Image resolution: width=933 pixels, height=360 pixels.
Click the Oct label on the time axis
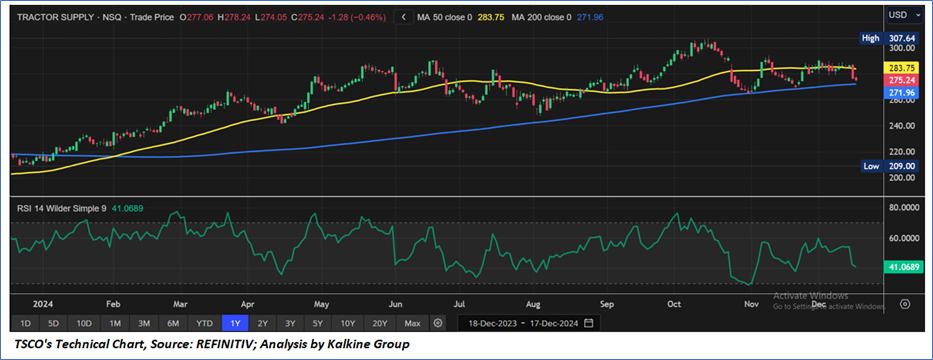coord(674,304)
